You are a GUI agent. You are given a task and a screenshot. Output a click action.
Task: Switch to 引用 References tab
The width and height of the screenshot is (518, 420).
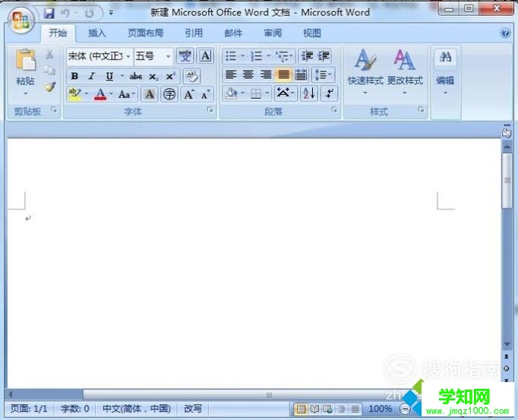(x=194, y=33)
